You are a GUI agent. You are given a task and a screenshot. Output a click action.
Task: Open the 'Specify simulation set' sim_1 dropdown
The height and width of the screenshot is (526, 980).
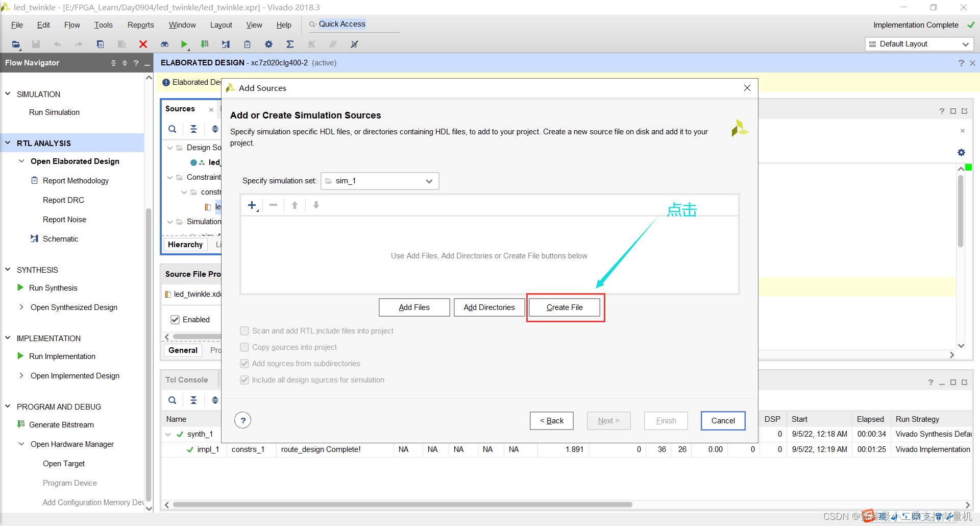380,181
